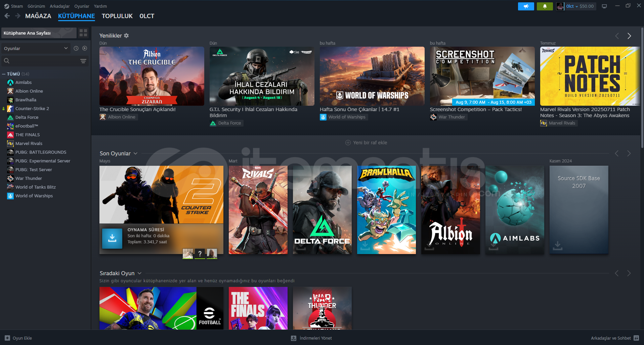The height and width of the screenshot is (345, 644).
Task: Open Marvel Rivals cover in Son Oyunlar
Action: click(258, 210)
